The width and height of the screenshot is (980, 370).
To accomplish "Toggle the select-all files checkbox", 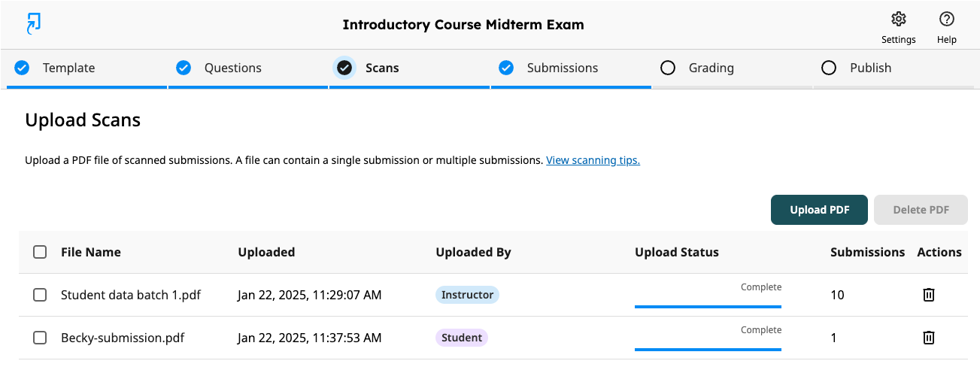I will pos(40,252).
